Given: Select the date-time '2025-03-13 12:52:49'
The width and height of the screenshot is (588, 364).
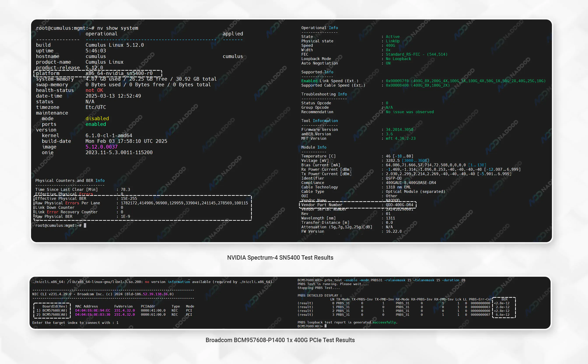Looking at the screenshot, I should click(x=113, y=96).
